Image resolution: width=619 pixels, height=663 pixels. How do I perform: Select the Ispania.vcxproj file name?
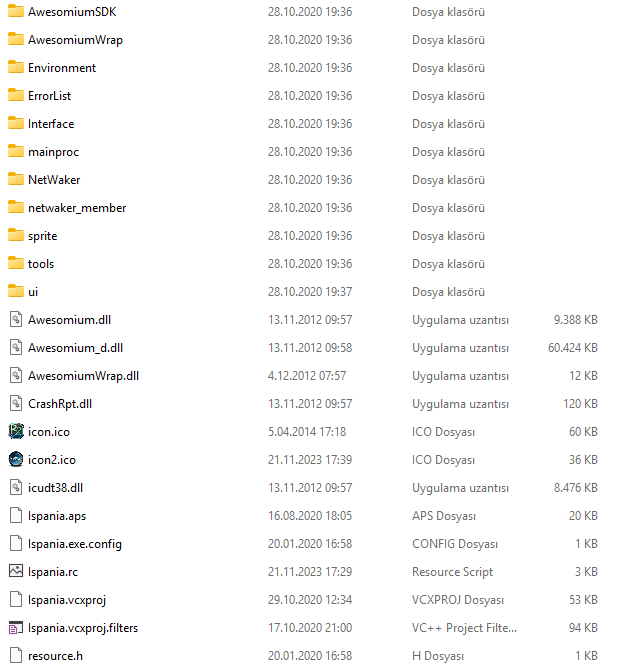(67, 600)
